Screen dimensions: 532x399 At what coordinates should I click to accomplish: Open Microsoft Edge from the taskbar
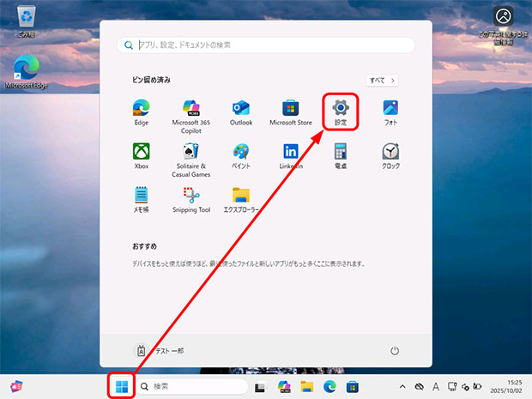pos(329,386)
